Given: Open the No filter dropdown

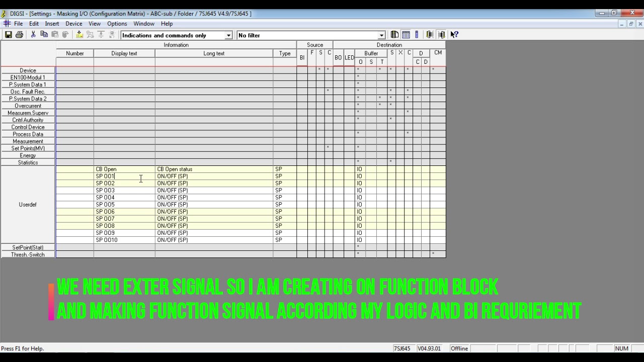Looking at the screenshot, I should coord(382,35).
